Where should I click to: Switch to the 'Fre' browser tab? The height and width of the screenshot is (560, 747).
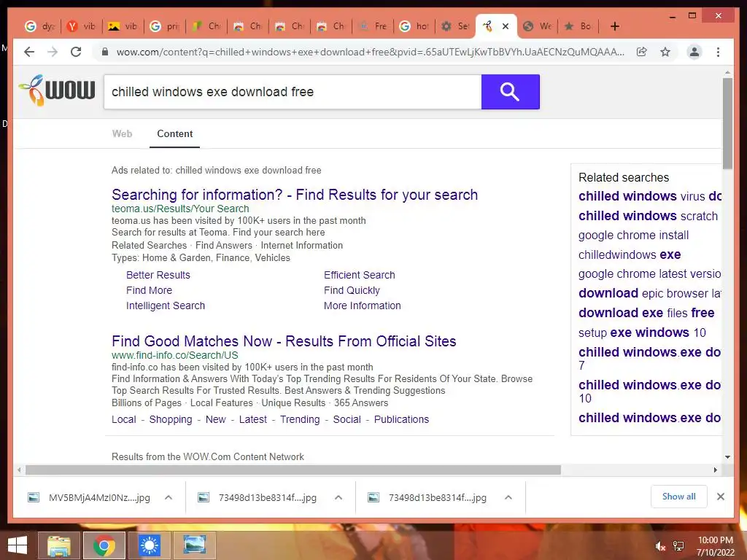point(373,26)
